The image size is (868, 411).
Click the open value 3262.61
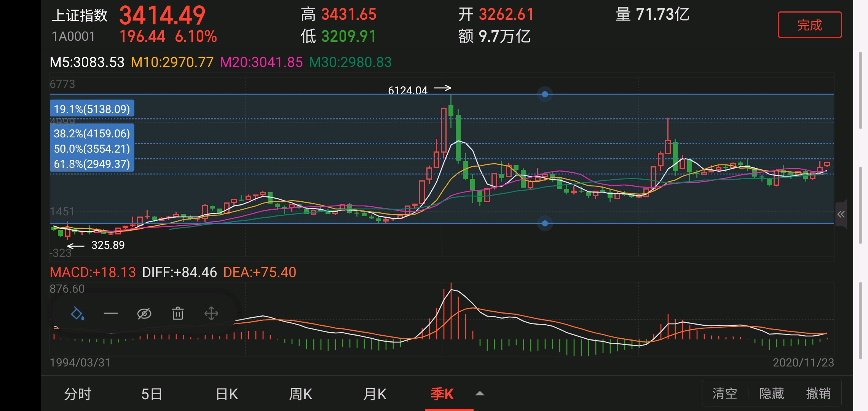pyautogui.click(x=506, y=14)
